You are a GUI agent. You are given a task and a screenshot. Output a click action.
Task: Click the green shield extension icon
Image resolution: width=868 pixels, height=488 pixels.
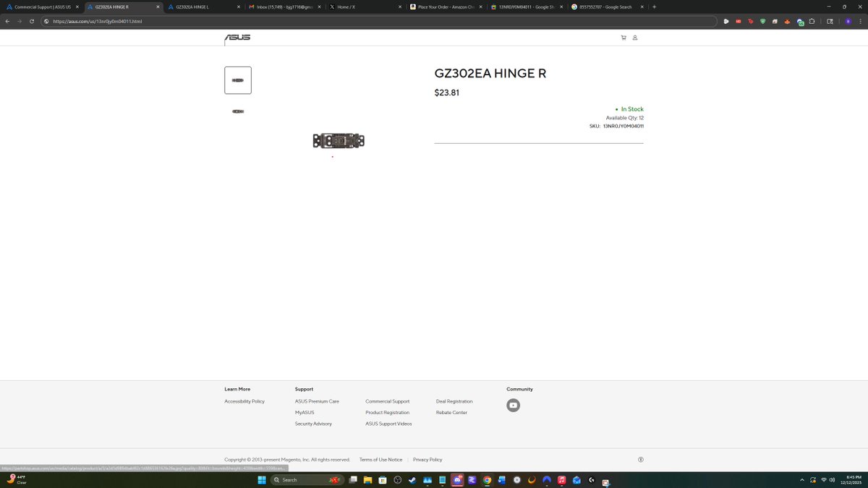pos(763,21)
